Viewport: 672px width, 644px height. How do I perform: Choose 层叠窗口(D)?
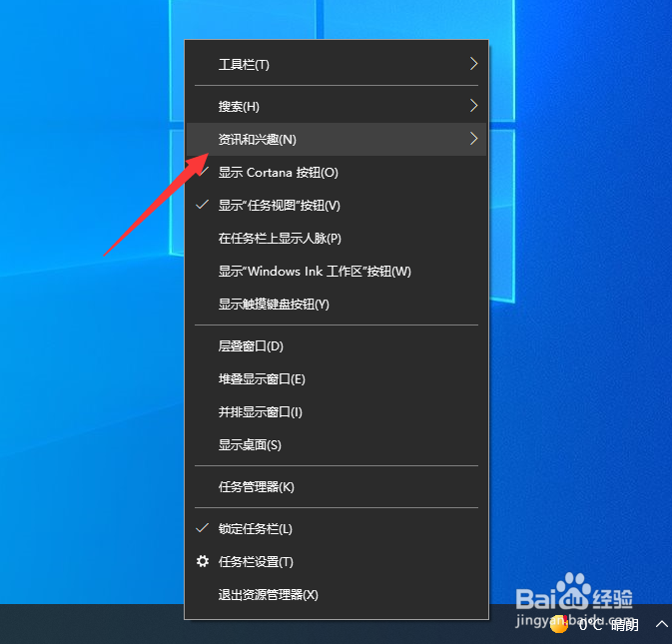click(336, 345)
